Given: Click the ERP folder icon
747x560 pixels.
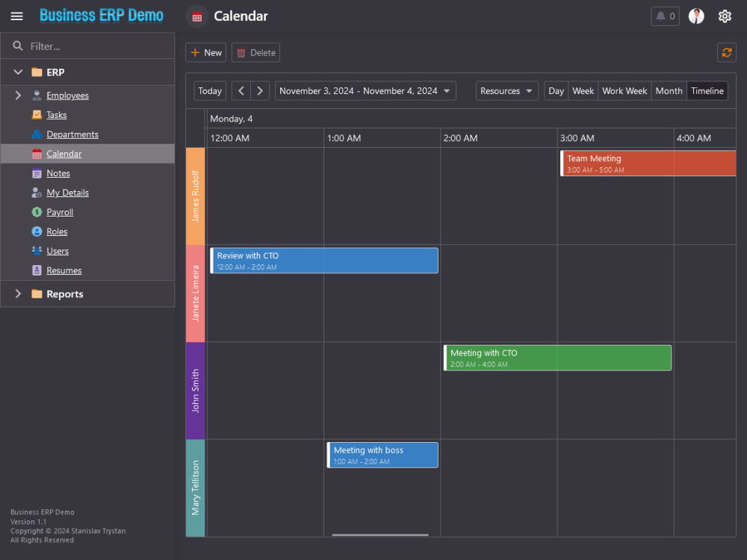Looking at the screenshot, I should (x=37, y=72).
